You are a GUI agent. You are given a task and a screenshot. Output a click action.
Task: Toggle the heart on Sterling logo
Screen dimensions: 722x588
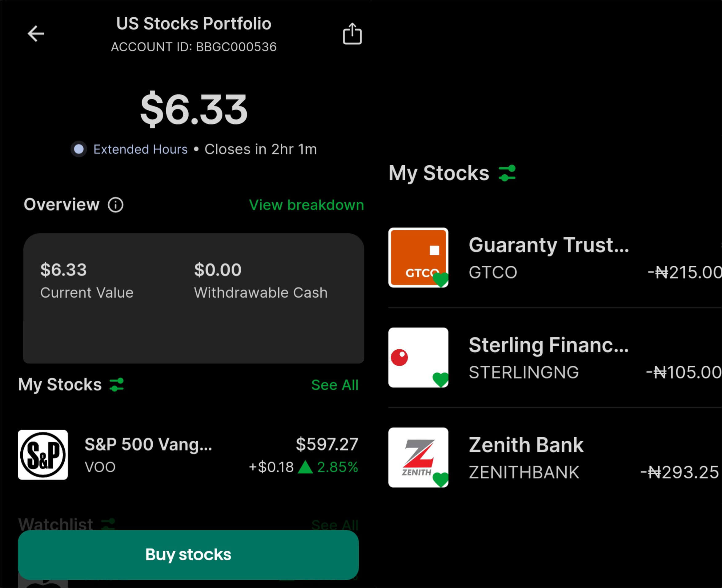click(441, 379)
